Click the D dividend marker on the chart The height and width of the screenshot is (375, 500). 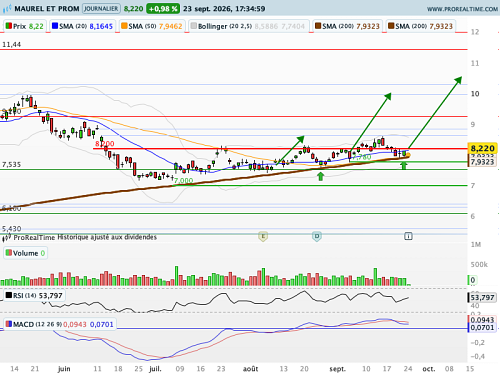point(317,236)
